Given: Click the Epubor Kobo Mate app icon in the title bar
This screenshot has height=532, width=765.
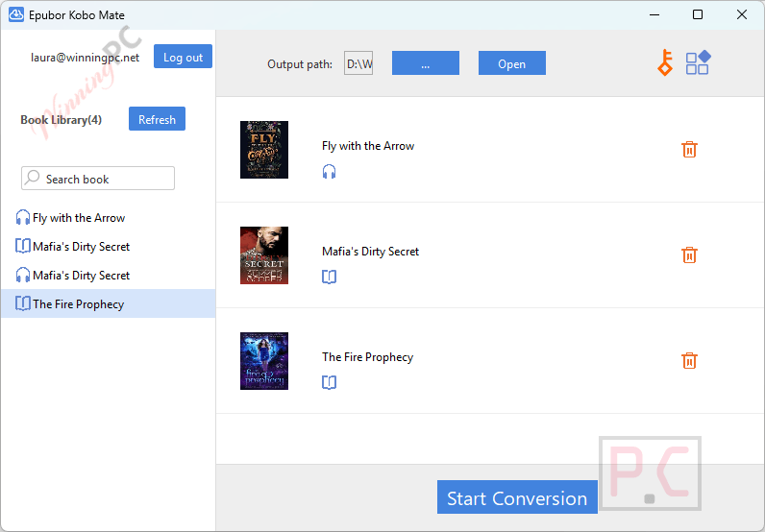Looking at the screenshot, I should click(16, 14).
